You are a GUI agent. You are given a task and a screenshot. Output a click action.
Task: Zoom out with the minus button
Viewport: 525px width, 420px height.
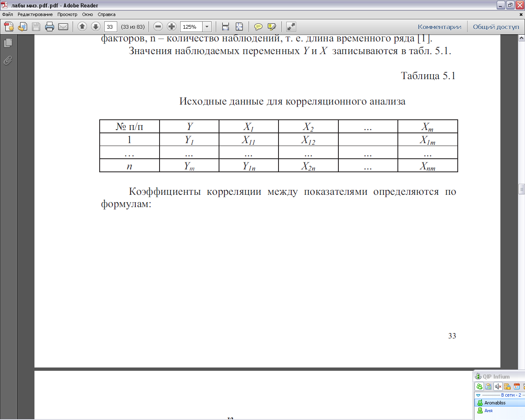(x=158, y=27)
